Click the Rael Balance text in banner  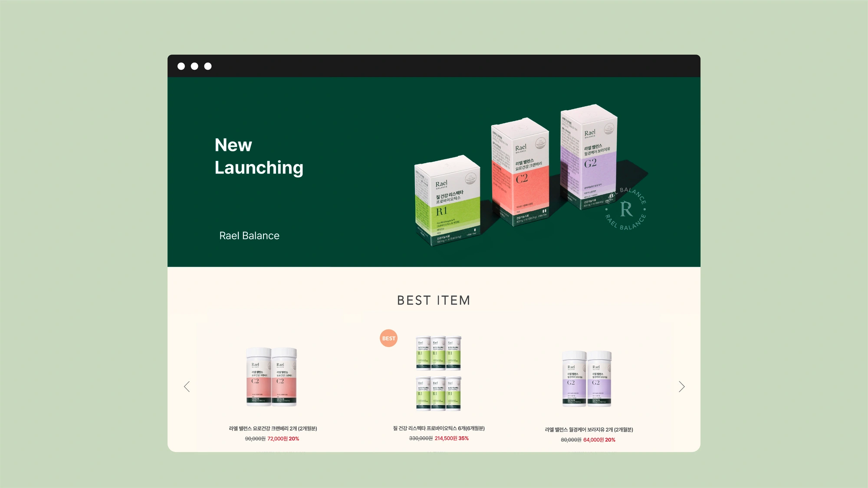[x=249, y=236]
